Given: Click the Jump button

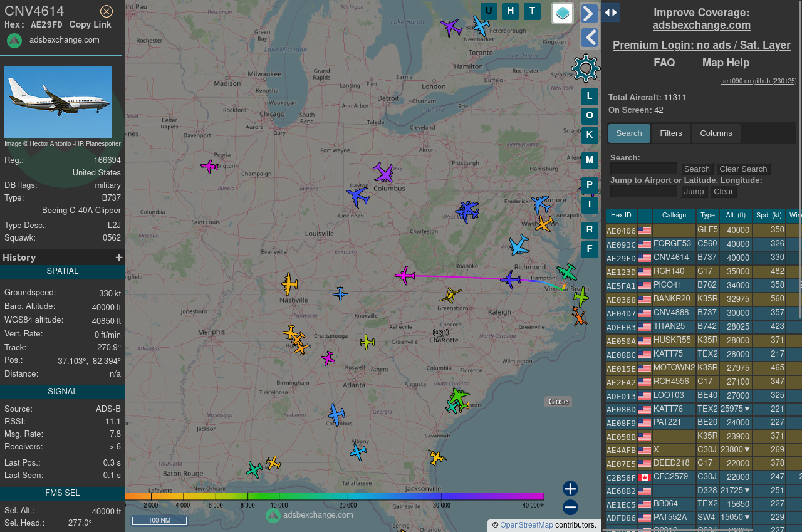Looking at the screenshot, I should (694, 192).
